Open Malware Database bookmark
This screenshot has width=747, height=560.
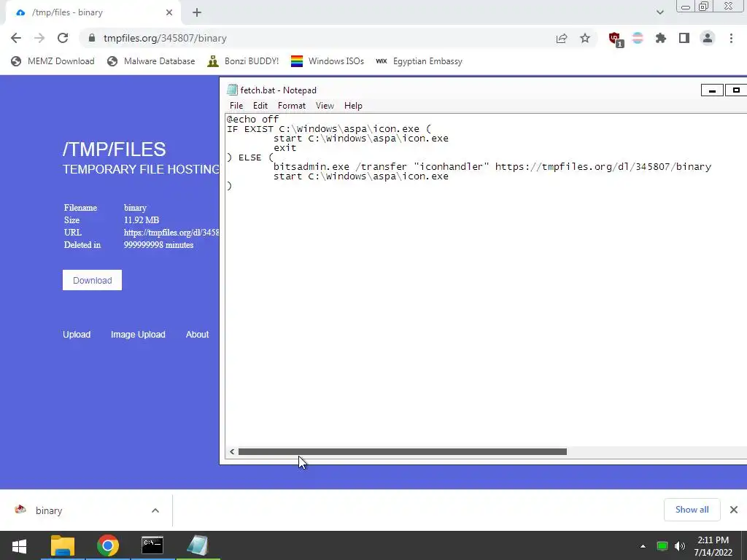pos(151,61)
